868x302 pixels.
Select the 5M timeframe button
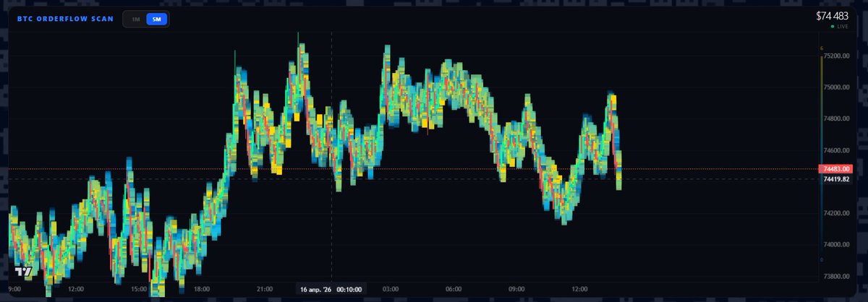156,20
